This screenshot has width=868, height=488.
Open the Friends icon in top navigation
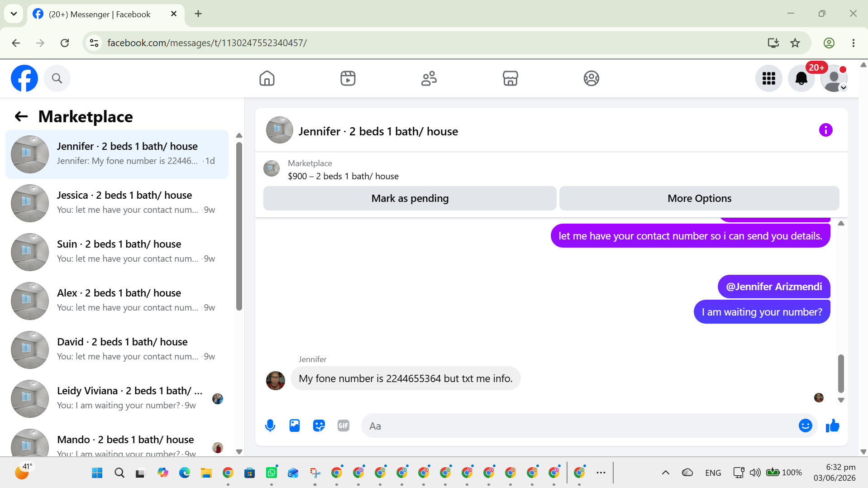click(x=429, y=78)
